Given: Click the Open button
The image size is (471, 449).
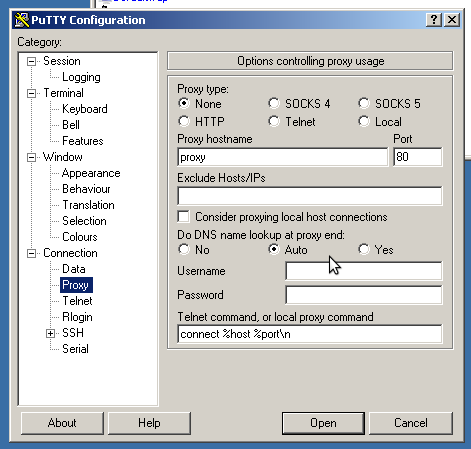Looking at the screenshot, I should click(x=323, y=423).
